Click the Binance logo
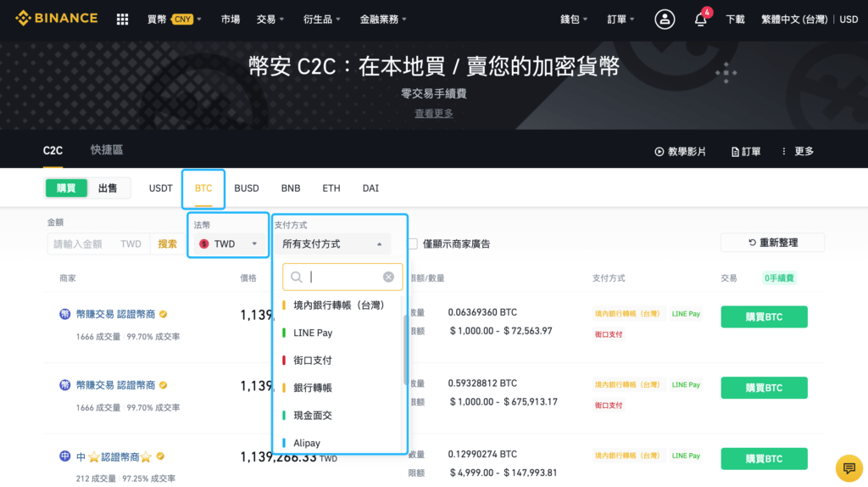The height and width of the screenshot is (487, 868). [x=56, y=18]
